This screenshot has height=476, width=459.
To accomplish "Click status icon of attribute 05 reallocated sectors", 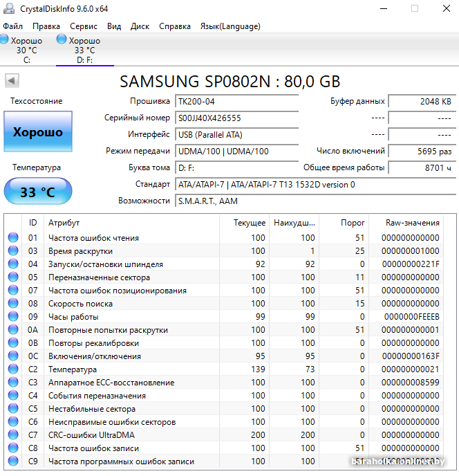I will (x=13, y=277).
